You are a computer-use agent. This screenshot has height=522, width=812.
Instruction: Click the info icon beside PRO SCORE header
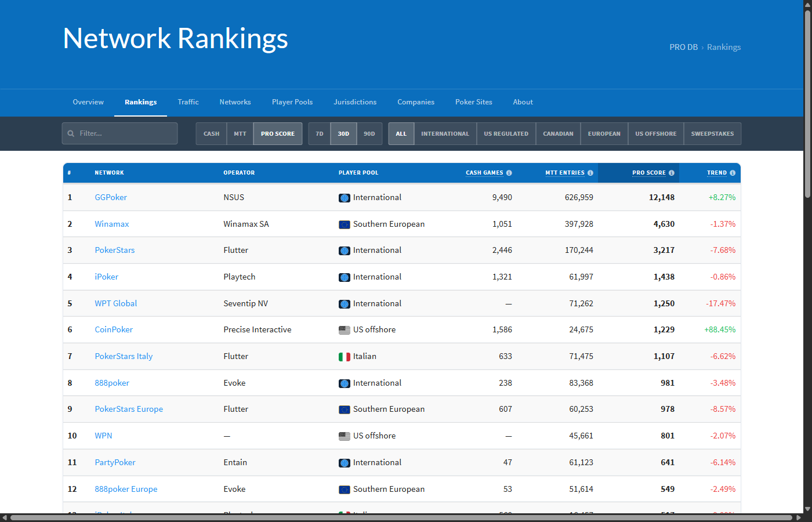pos(672,172)
